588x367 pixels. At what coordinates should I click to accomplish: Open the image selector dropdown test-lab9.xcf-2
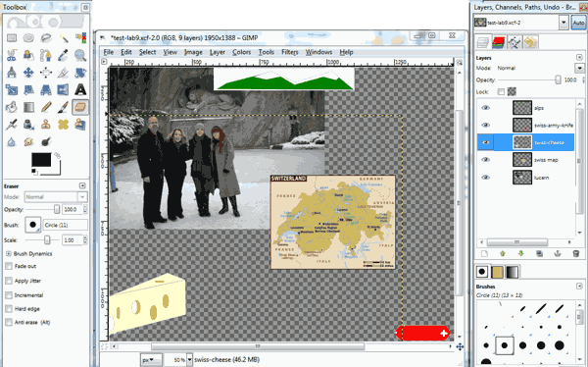click(x=563, y=23)
